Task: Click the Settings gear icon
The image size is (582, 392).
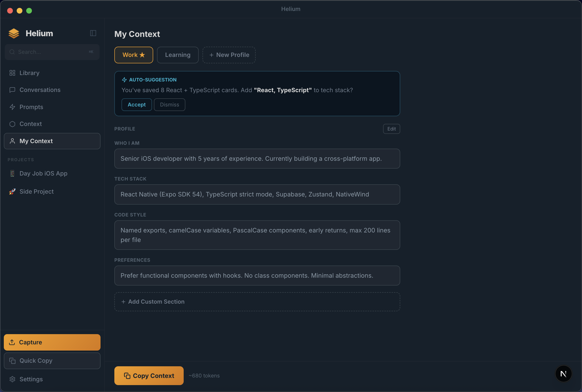Action: 12,379
